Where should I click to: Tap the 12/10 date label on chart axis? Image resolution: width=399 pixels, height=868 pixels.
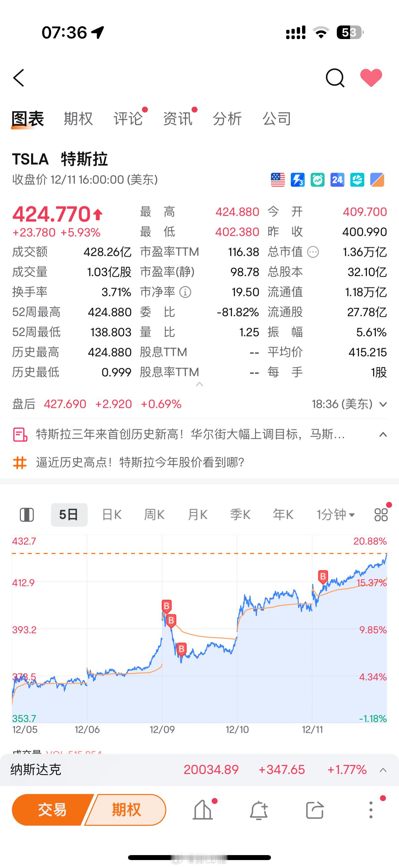237,730
